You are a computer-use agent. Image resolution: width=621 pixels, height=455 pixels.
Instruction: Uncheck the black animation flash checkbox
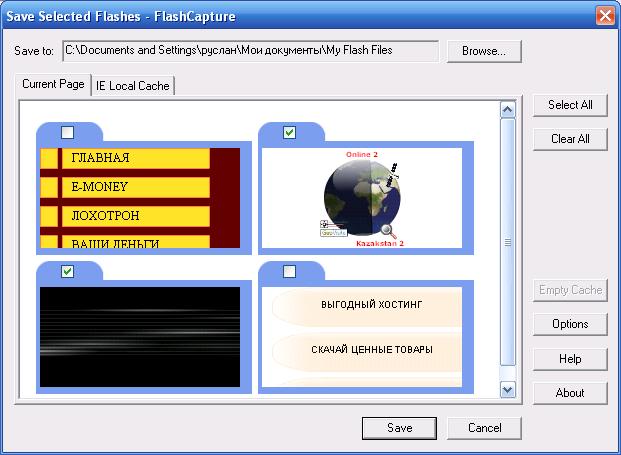67,271
